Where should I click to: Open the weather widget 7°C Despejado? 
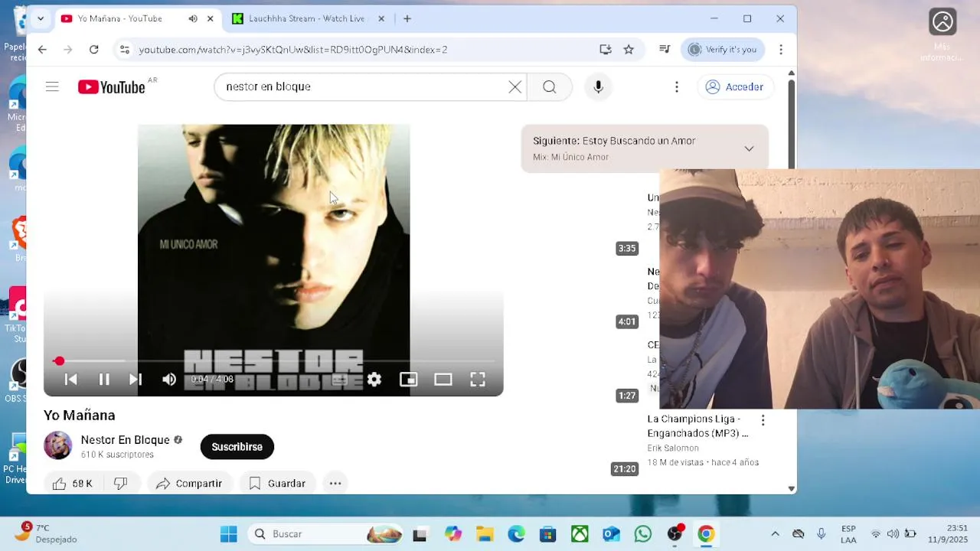click(47, 533)
